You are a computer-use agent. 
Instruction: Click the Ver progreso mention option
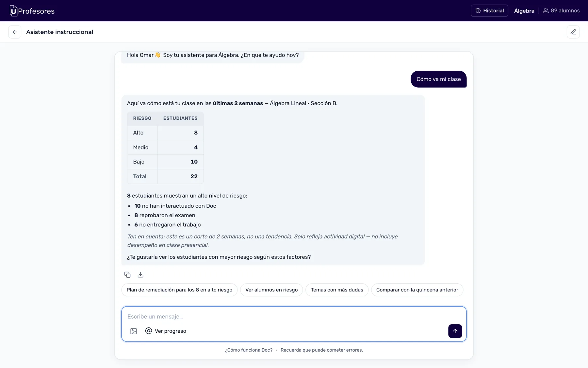[166, 331]
